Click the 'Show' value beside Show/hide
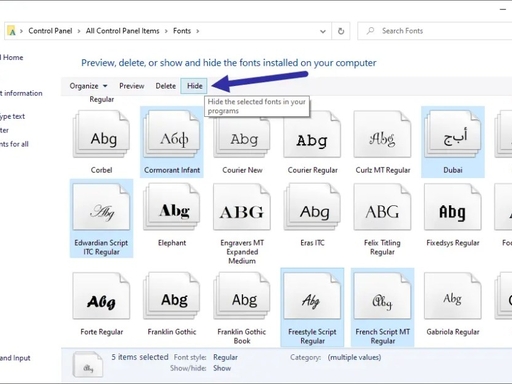Image resolution: width=512 pixels, height=384 pixels. pyautogui.click(x=222, y=368)
